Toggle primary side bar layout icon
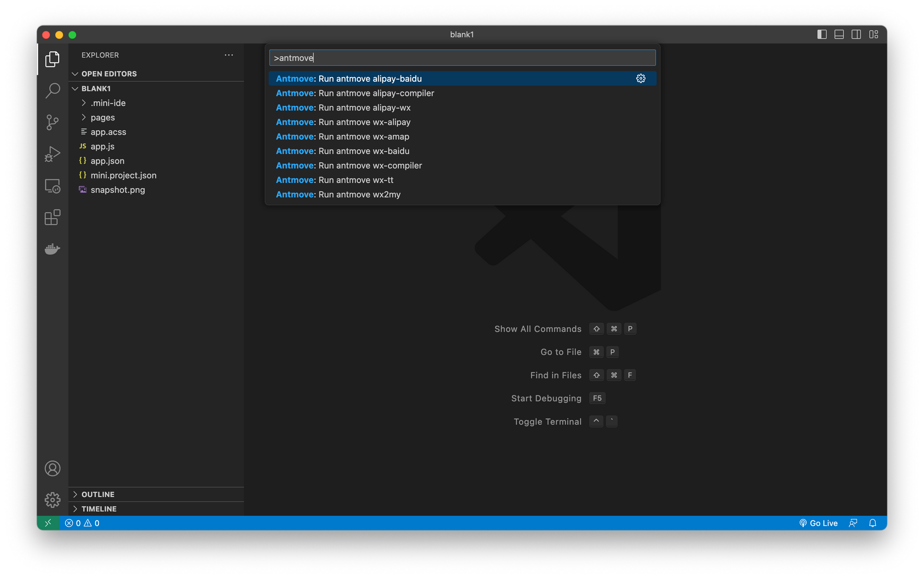This screenshot has height=579, width=924. pos(821,35)
